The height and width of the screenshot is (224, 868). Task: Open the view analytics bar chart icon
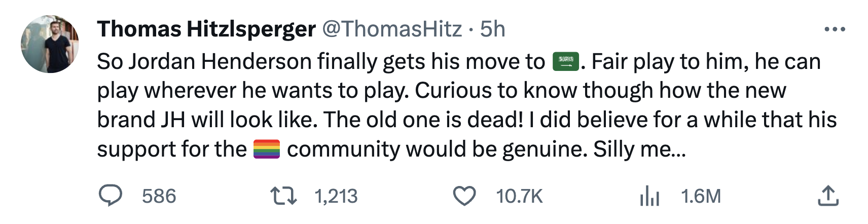point(649,196)
